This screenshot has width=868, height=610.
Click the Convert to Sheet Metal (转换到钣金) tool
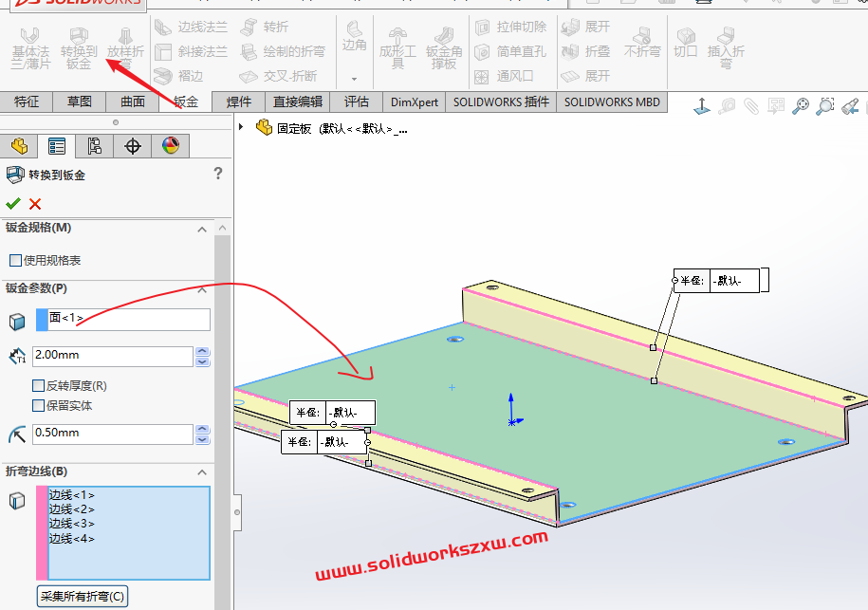coord(79,47)
